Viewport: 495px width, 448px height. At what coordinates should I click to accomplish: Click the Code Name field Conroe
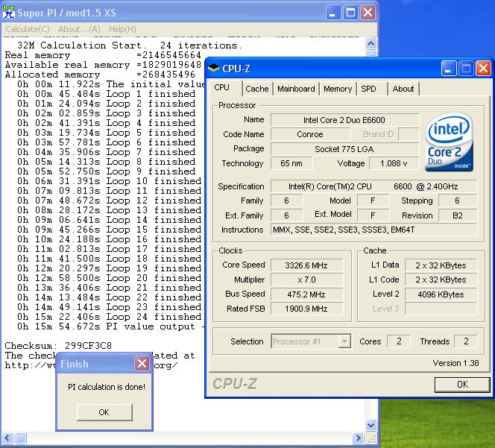(310, 134)
